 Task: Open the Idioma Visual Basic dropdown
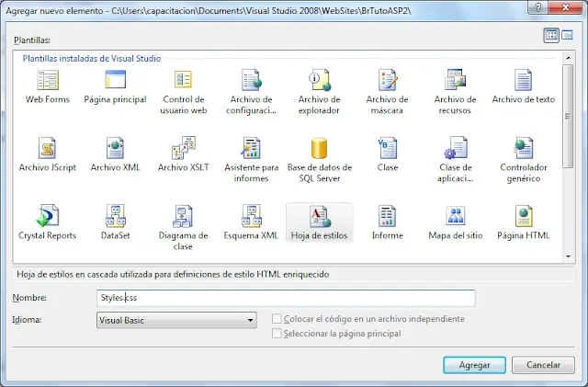[x=176, y=320]
